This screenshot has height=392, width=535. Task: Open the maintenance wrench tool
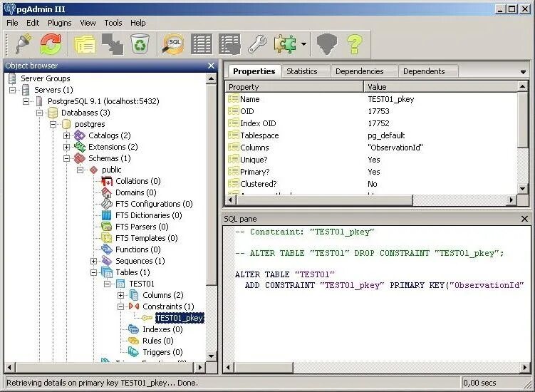257,44
